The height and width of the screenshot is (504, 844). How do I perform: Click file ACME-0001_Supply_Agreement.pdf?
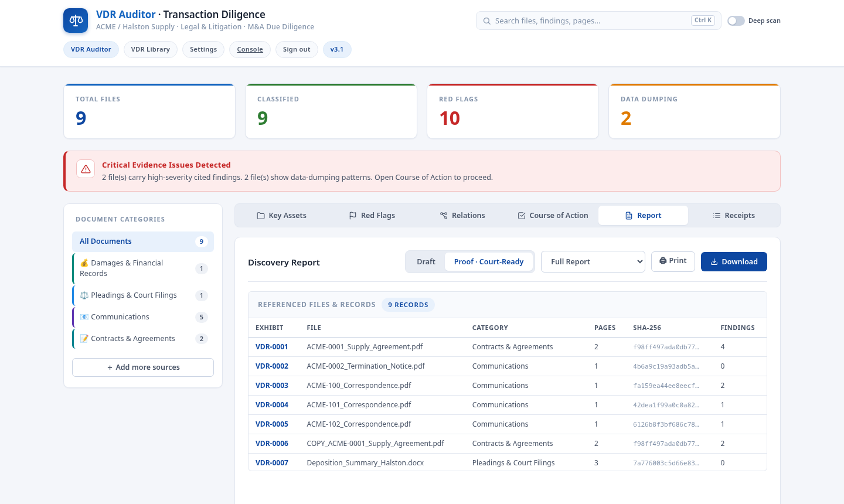[365, 347]
